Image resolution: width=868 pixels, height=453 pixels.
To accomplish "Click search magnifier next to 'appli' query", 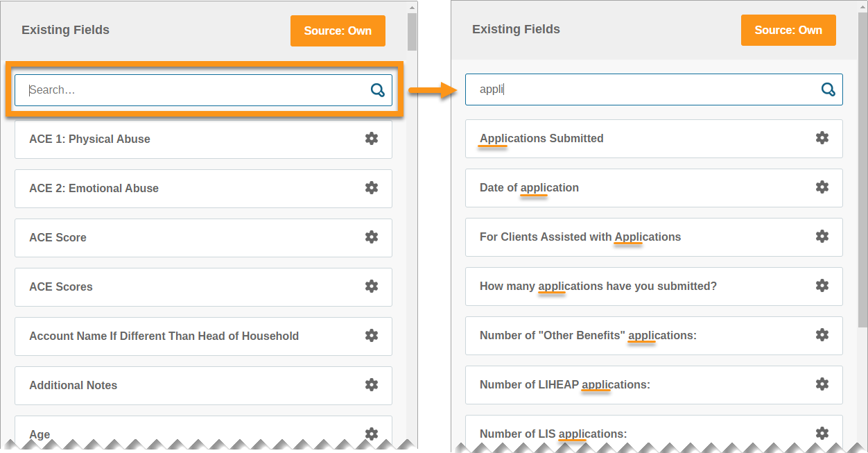I will [x=828, y=89].
